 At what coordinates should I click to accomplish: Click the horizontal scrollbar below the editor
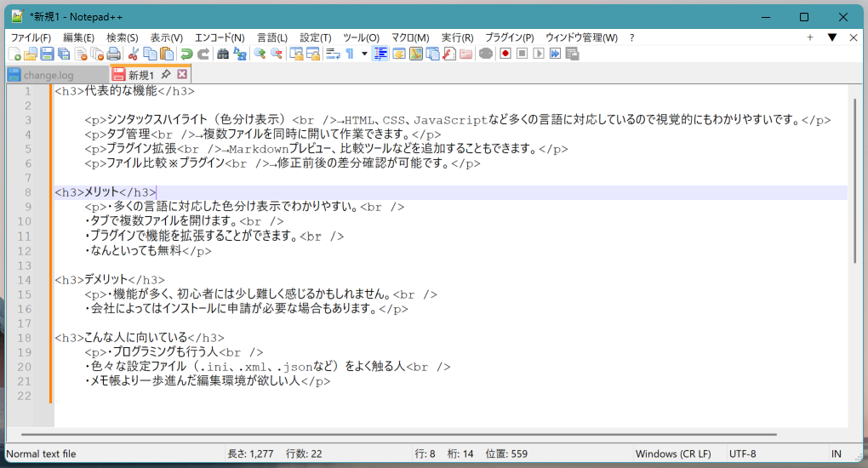click(x=398, y=435)
